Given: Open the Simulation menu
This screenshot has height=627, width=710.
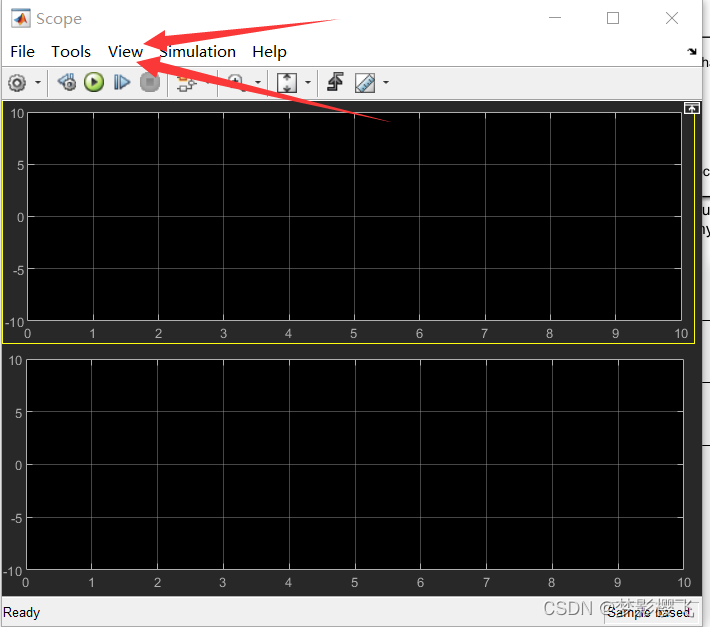Looking at the screenshot, I should [x=197, y=52].
